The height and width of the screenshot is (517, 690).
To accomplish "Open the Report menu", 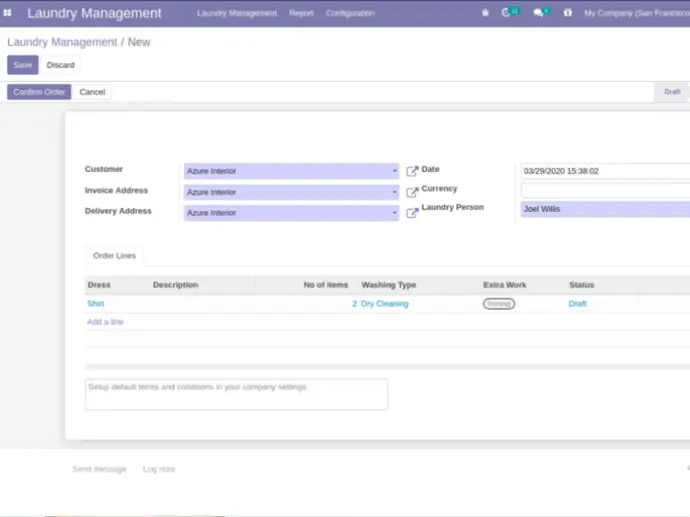I will coord(301,13).
